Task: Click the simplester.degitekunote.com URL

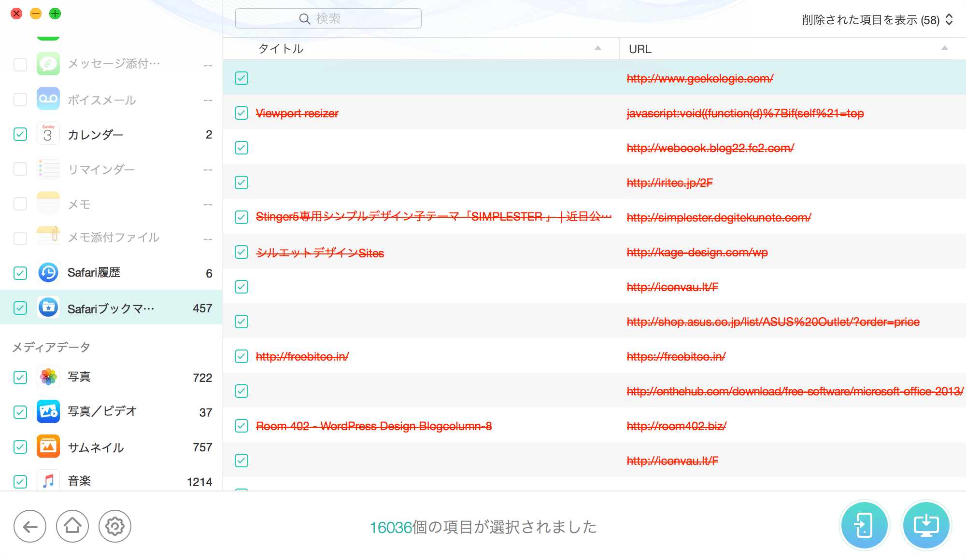Action: tap(719, 218)
